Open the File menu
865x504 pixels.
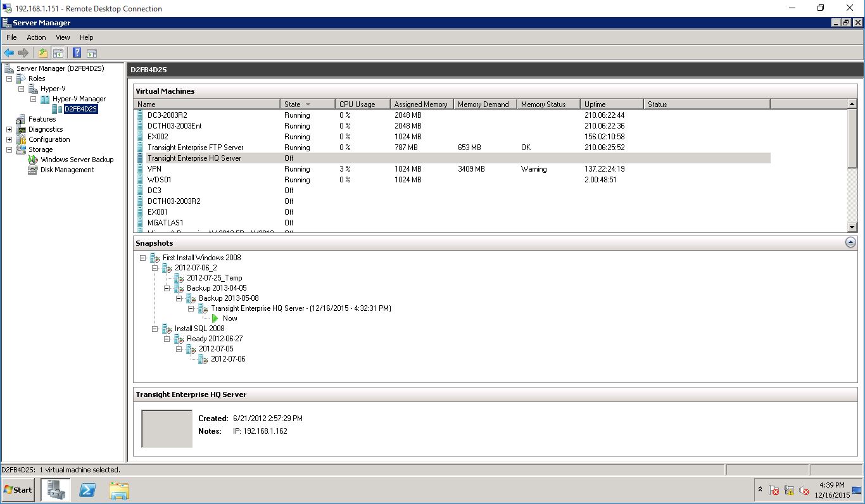click(11, 37)
